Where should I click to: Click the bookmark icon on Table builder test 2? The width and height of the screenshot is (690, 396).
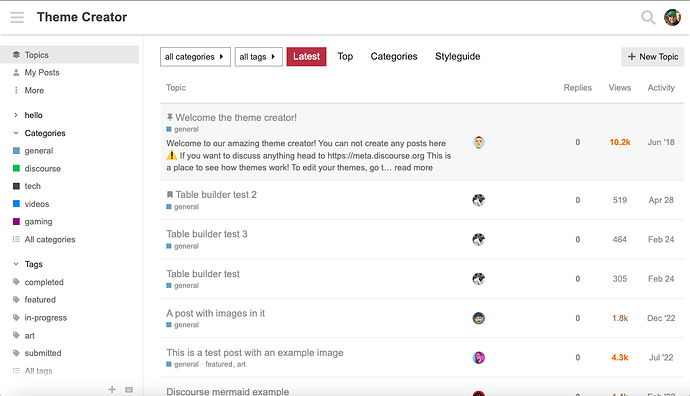(169, 194)
